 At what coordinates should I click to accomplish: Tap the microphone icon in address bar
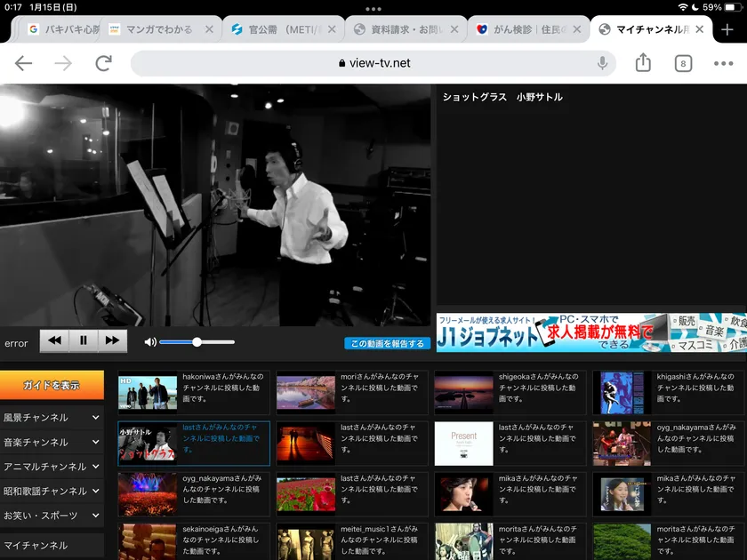point(603,63)
